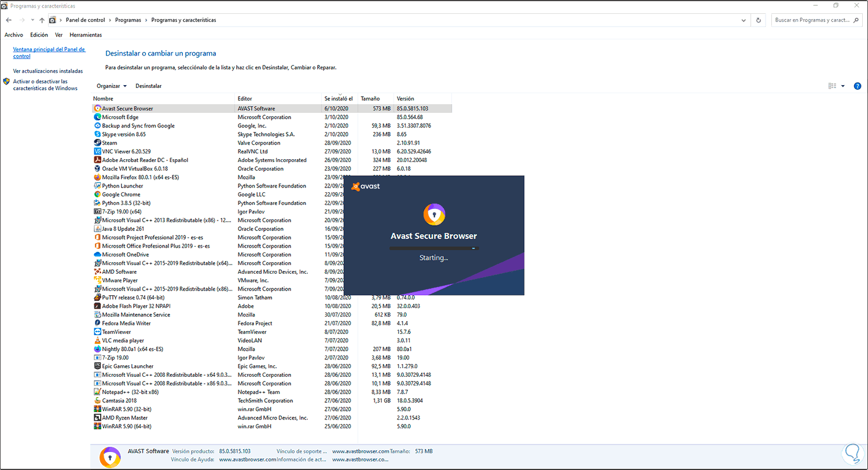Viewport: 868px width, 470px height.
Task: Open the address bar history dropdown arrow
Action: pos(743,20)
